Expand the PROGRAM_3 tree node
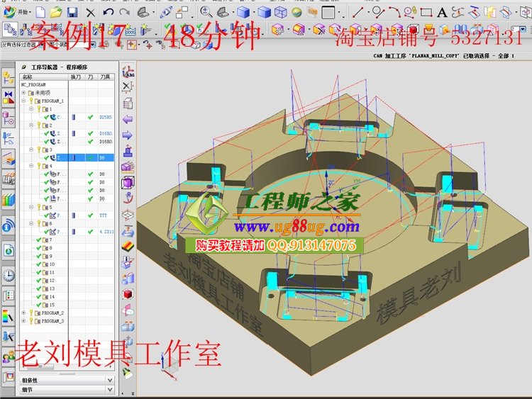532x399 pixels. [23, 321]
